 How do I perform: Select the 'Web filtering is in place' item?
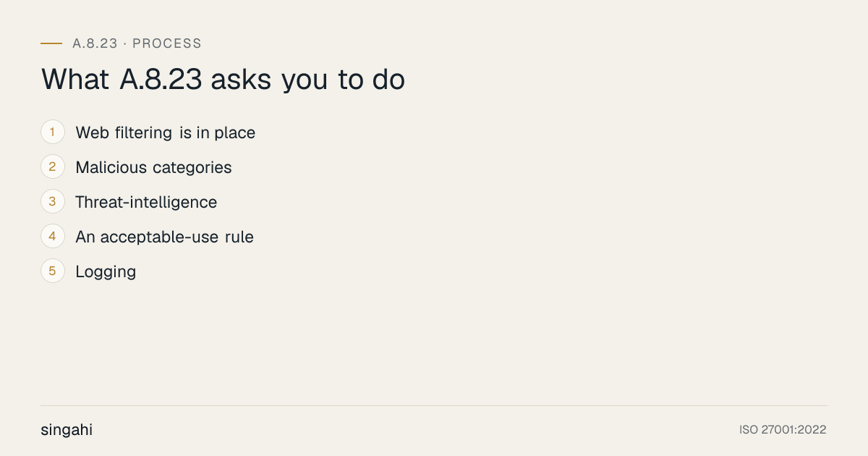click(166, 132)
